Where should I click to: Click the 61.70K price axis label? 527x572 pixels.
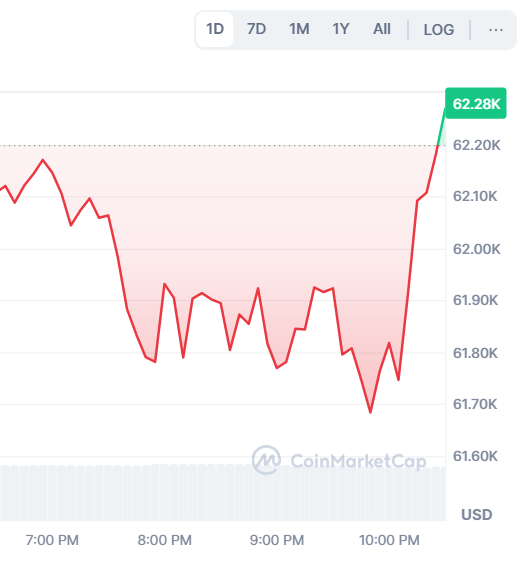[475, 404]
